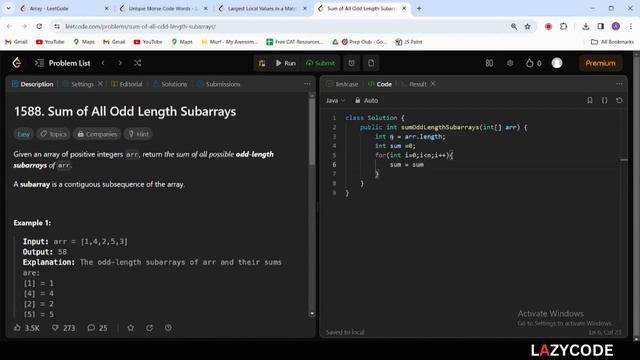Open the Free CAT Resources bookmark
Screen dimensions: 640x360
click(x=295, y=42)
